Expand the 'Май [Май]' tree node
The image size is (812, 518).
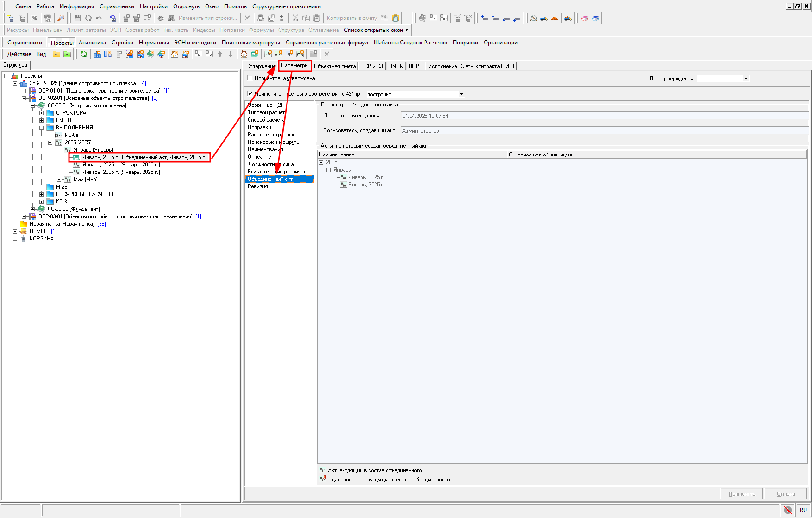click(59, 179)
